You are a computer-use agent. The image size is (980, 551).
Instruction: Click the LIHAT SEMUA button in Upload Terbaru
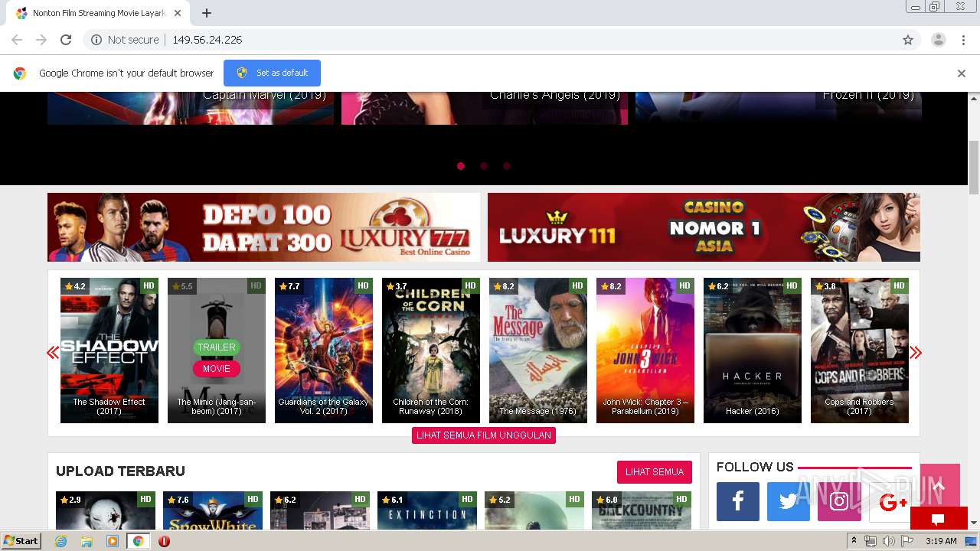click(655, 472)
